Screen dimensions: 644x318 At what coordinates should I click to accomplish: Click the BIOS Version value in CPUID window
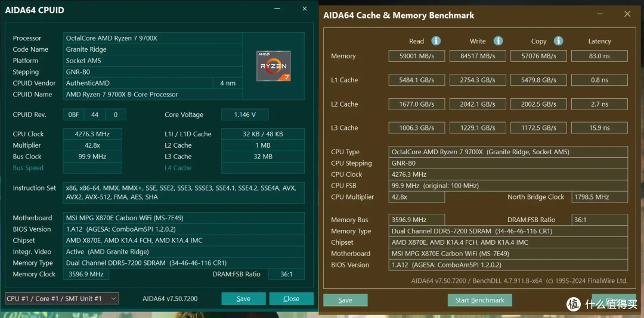pyautogui.click(x=184, y=229)
